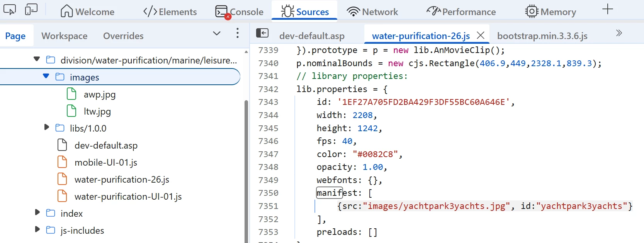The width and height of the screenshot is (644, 243).
Task: Open the Welcome tab
Action: point(87,12)
